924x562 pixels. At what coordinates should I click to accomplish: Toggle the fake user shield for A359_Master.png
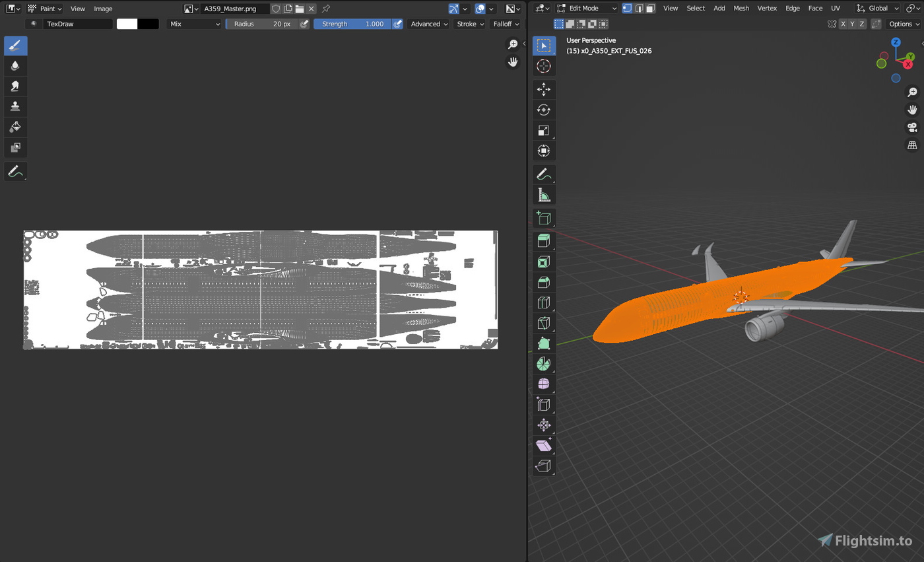point(277,9)
